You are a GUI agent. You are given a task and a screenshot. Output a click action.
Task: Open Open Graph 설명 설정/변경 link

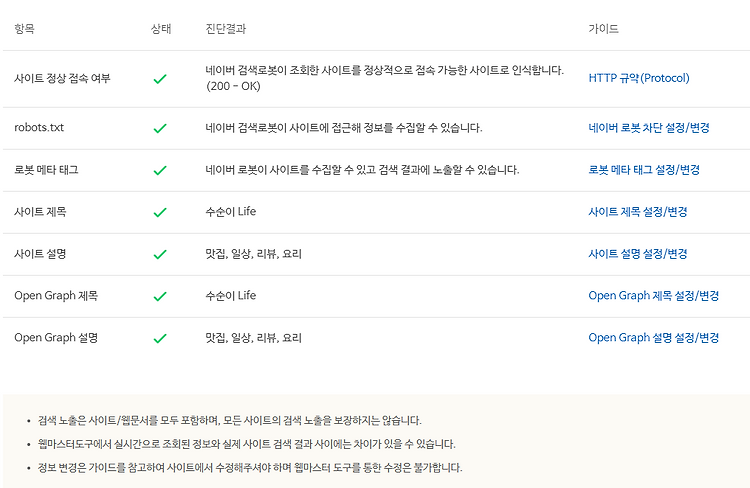(x=653, y=338)
